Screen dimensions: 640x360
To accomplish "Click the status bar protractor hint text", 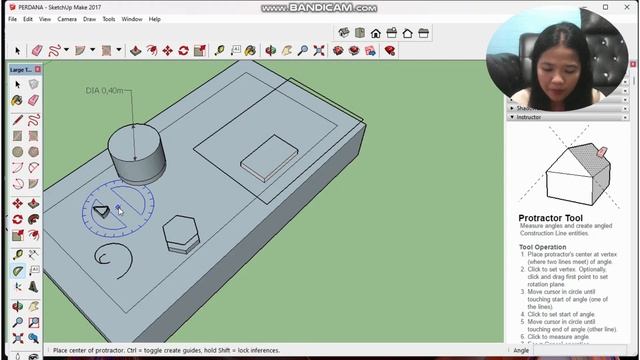I will point(167,350).
